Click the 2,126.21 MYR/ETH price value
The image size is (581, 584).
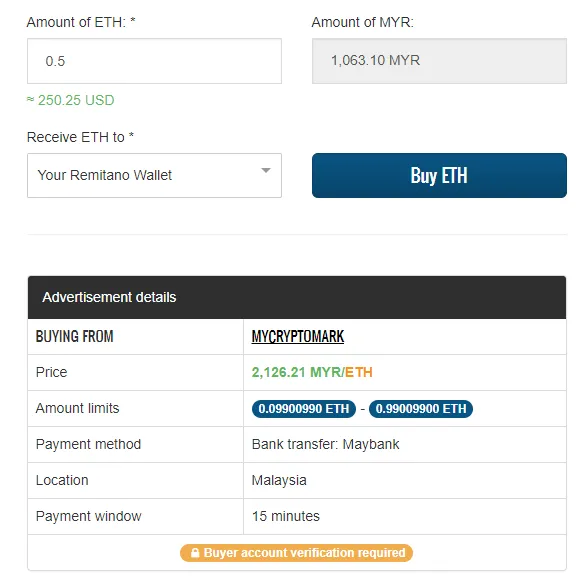coord(312,372)
